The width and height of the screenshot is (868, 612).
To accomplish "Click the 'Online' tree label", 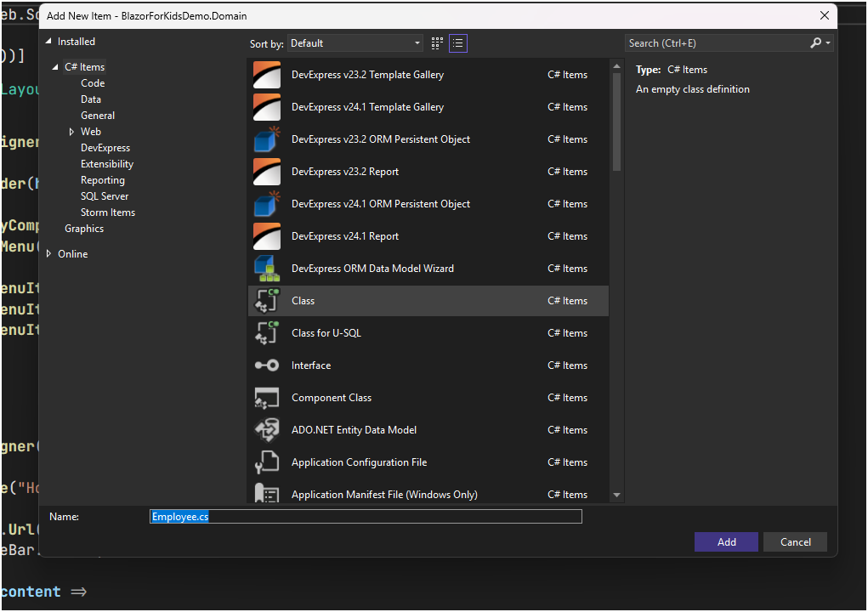I will [73, 254].
